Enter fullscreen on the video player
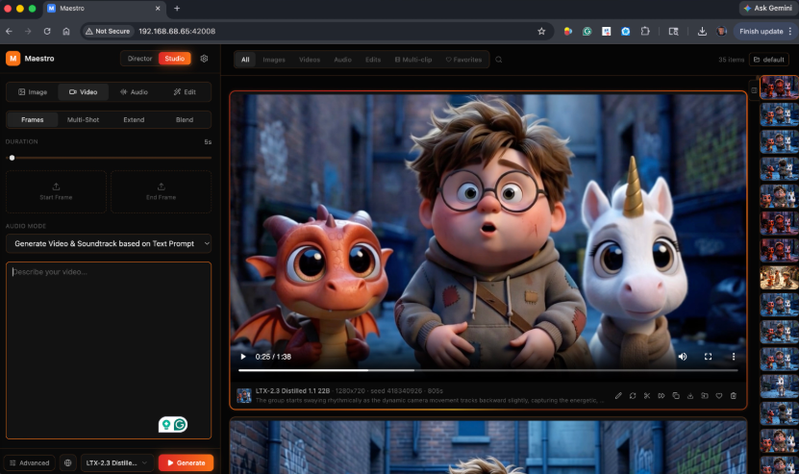Image resolution: width=799 pixels, height=474 pixels. (708, 357)
